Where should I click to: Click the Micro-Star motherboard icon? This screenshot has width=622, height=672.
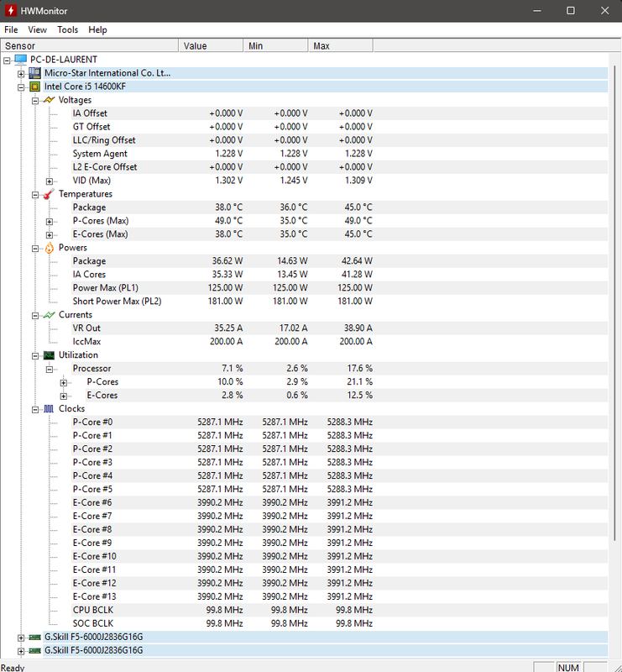click(34, 73)
